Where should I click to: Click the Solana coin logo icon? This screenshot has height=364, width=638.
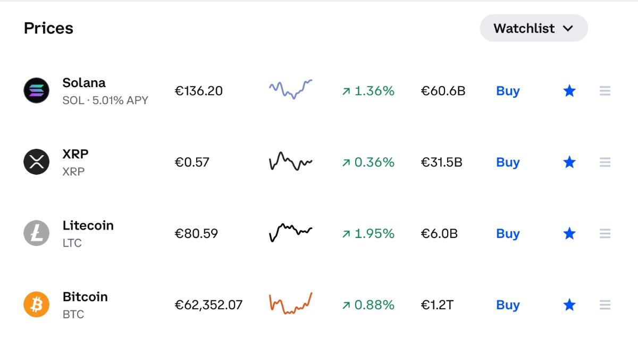37,91
